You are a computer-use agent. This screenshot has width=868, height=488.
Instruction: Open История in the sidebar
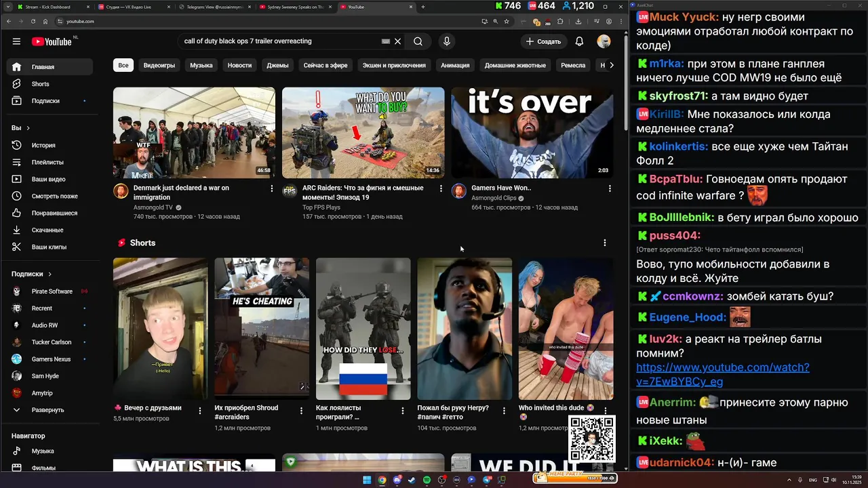click(50, 145)
